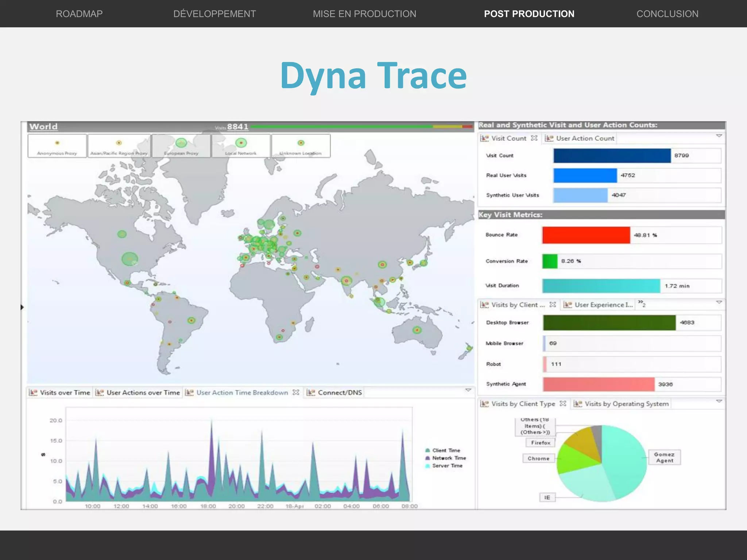Image resolution: width=747 pixels, height=560 pixels.
Task: Close the Visits by Client tab
Action: (x=553, y=304)
